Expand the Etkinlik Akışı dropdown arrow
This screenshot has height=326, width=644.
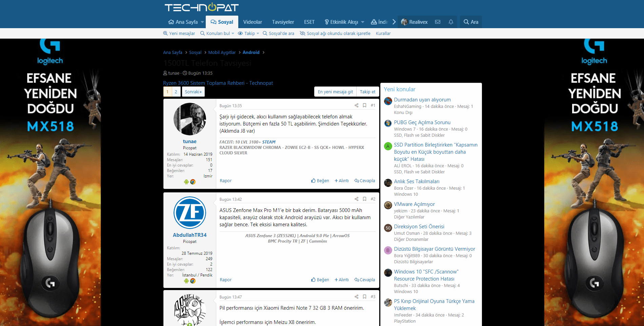pyautogui.click(x=363, y=22)
